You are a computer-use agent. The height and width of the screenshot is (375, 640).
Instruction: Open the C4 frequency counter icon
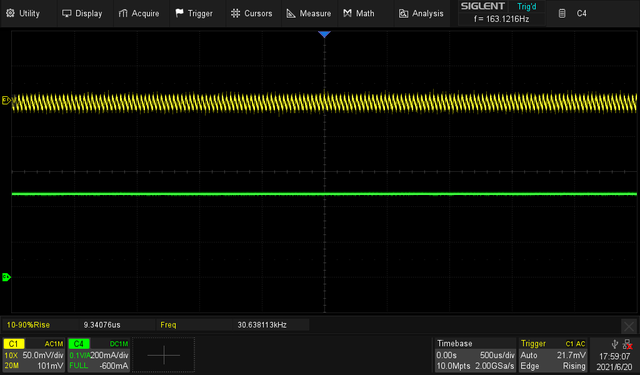[562, 13]
